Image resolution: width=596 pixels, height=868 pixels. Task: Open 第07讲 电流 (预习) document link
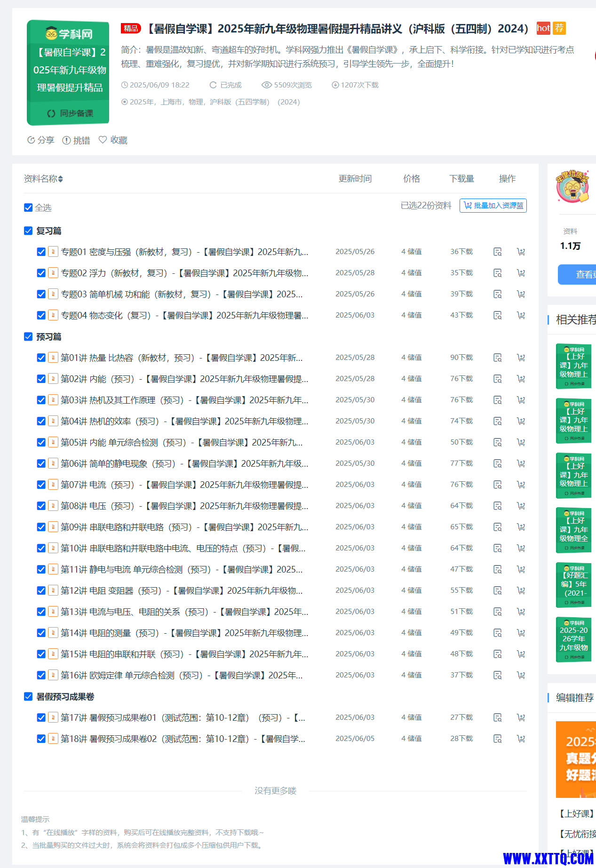184,485
